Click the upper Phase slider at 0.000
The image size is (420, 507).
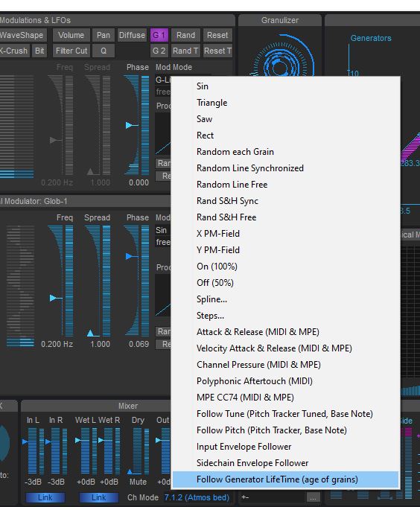point(138,125)
